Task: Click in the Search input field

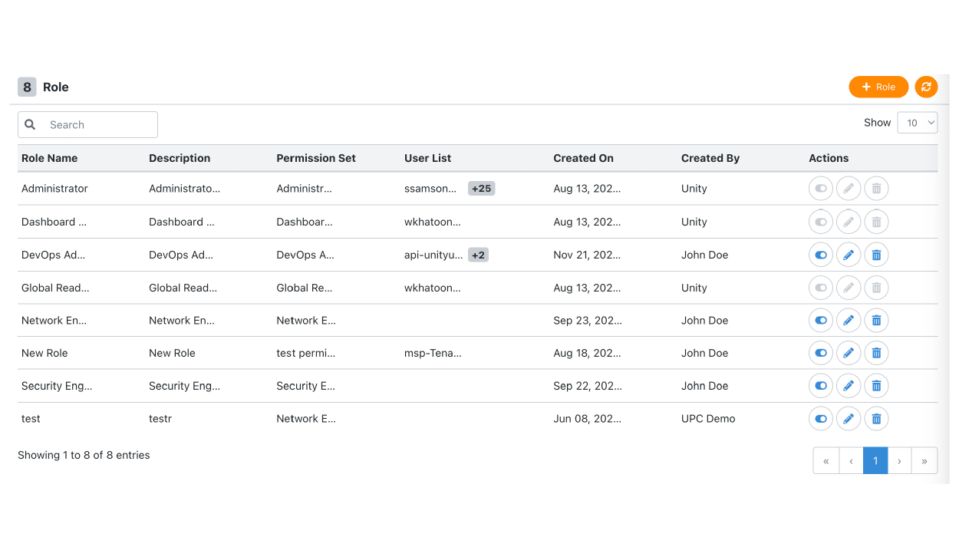Action: click(x=87, y=124)
